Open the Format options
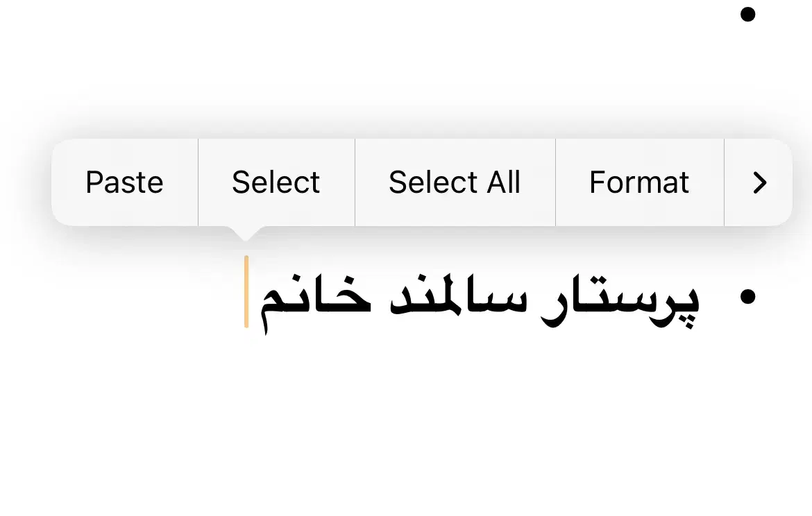This screenshot has height=516, width=812. [639, 182]
